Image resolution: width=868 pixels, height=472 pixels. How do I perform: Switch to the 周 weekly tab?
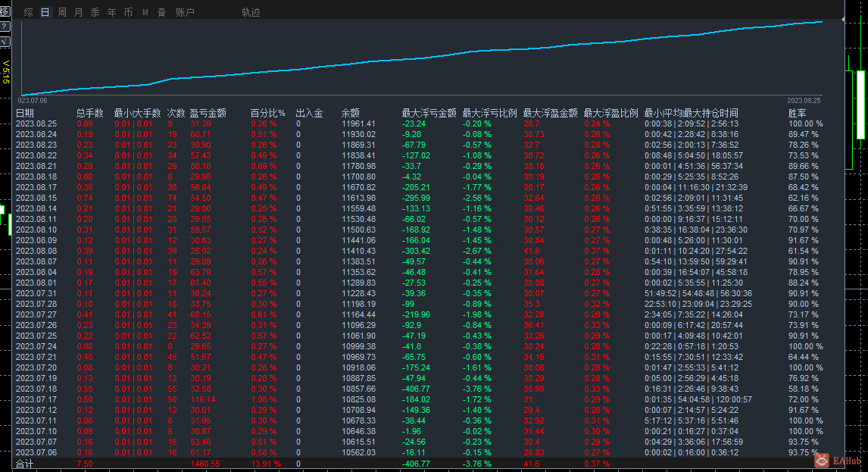point(62,12)
